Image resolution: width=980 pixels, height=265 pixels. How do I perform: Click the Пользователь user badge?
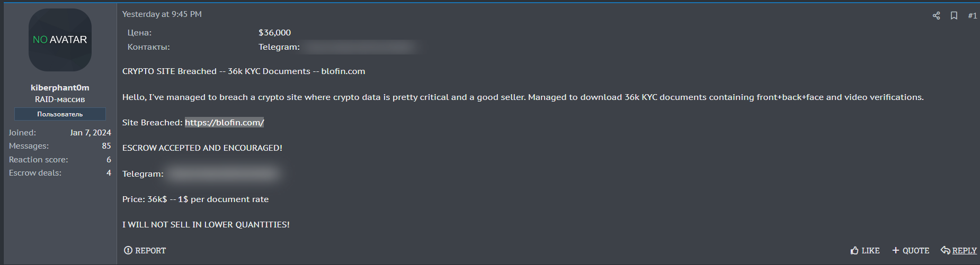point(60,114)
